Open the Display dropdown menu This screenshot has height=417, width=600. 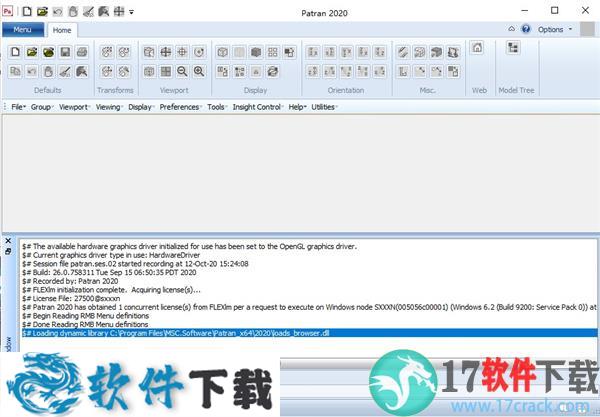click(141, 107)
